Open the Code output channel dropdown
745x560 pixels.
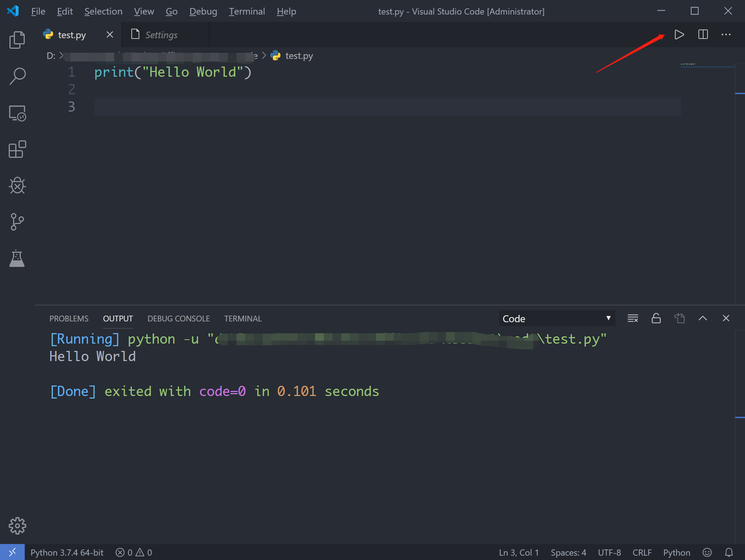(x=557, y=319)
